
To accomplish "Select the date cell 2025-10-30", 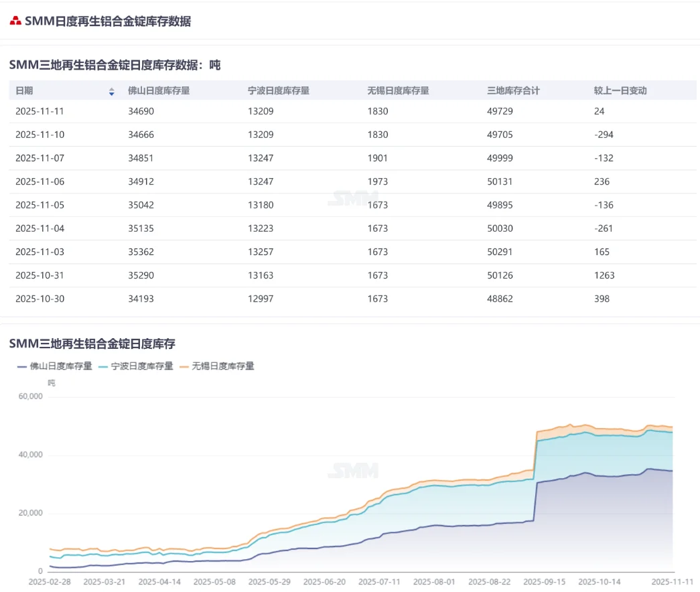I will 40,299.
